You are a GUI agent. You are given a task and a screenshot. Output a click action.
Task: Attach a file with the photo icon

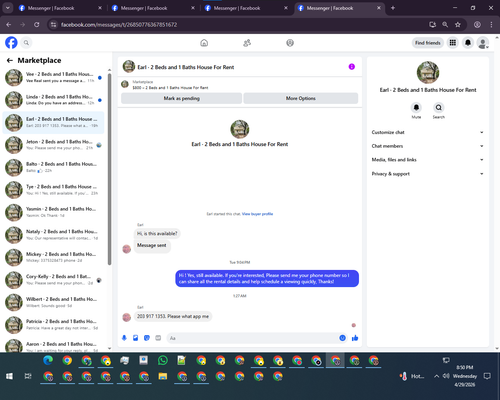pyautogui.click(x=136, y=338)
